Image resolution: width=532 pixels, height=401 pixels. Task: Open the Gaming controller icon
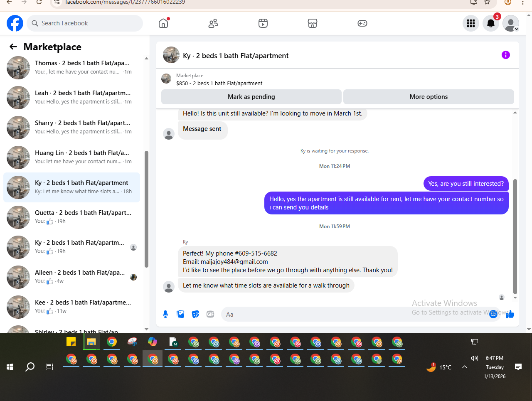[x=362, y=23]
